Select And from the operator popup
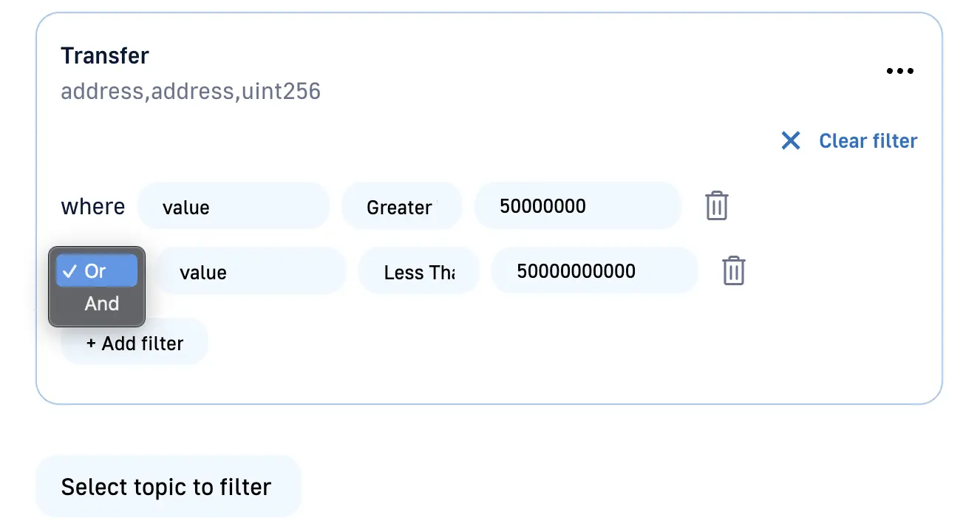 (x=101, y=304)
